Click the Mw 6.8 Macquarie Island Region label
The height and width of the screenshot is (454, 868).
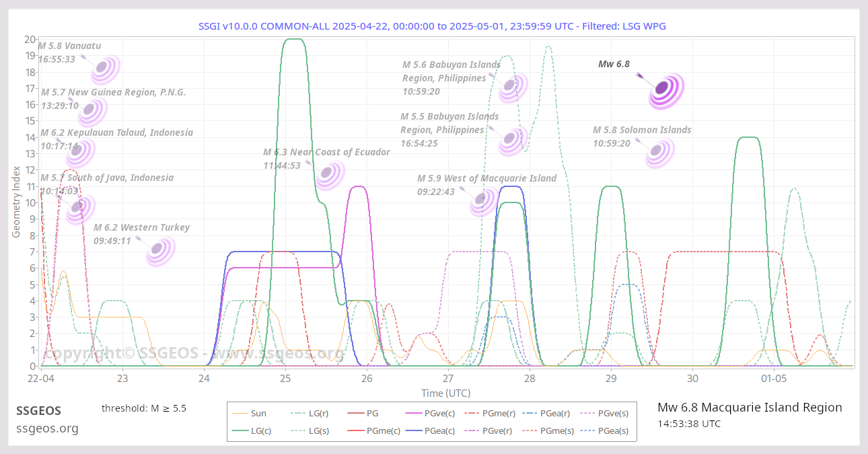click(x=749, y=408)
